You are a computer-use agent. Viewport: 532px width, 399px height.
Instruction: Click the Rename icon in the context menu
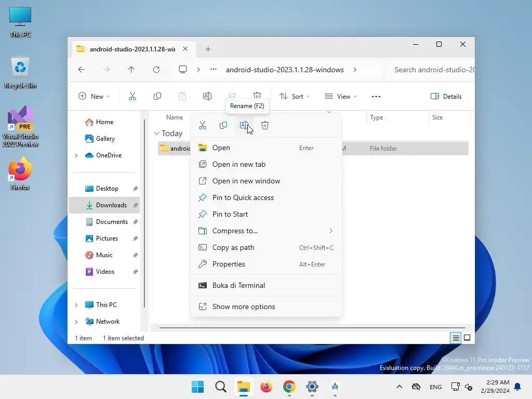(x=244, y=126)
